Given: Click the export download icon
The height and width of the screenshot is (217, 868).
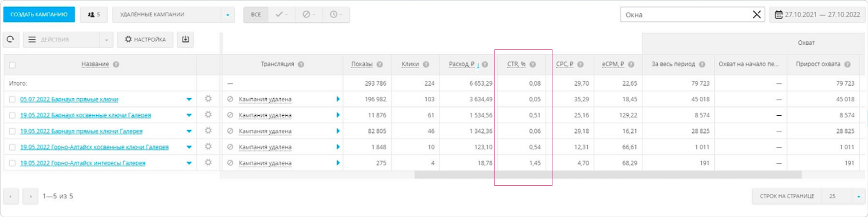Looking at the screenshot, I should (x=185, y=39).
